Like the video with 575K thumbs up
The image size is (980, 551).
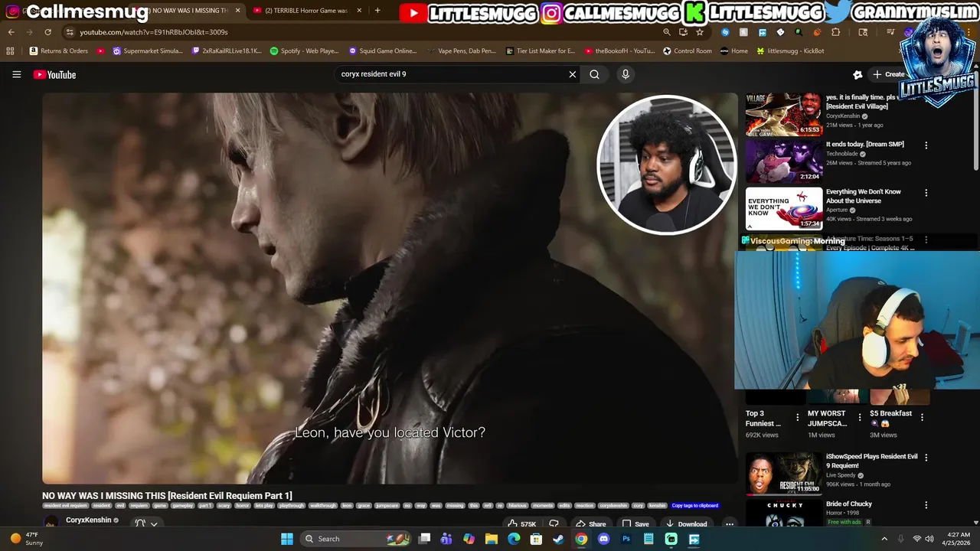tap(521, 524)
